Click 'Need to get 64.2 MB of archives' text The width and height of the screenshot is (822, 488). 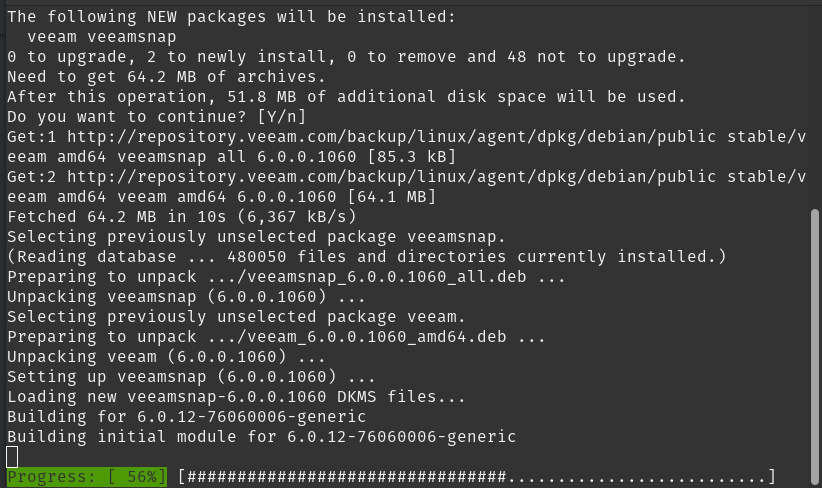point(166,77)
